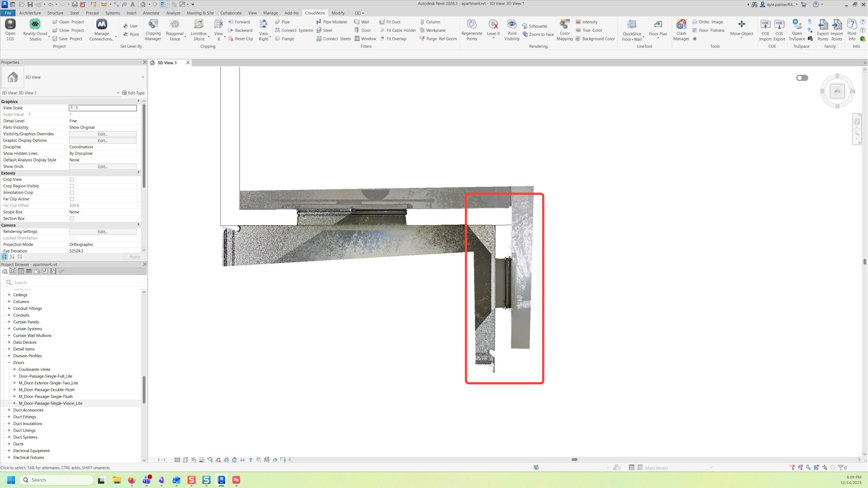This screenshot has width=868, height=488.
Task: Switch to the Architecture ribbon tab
Action: click(x=30, y=13)
